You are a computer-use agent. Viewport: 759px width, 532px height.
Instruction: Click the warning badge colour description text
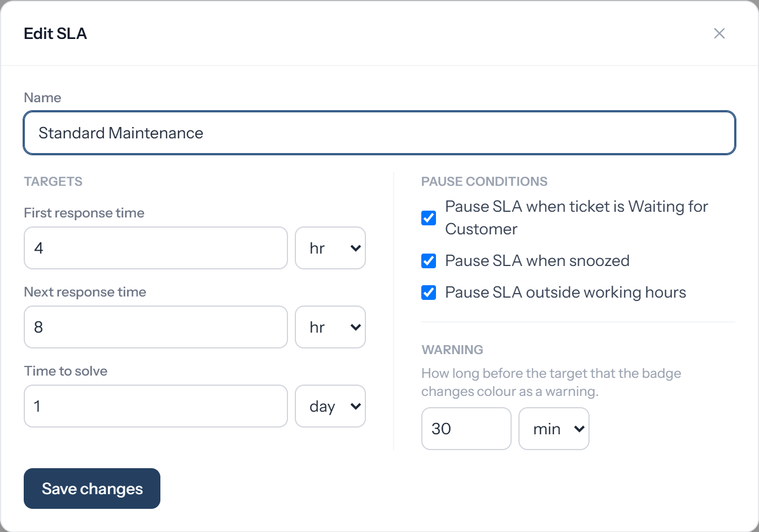click(551, 382)
